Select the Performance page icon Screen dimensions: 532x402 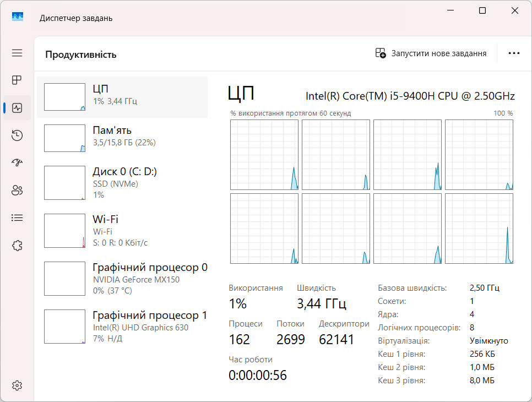pyautogui.click(x=17, y=108)
